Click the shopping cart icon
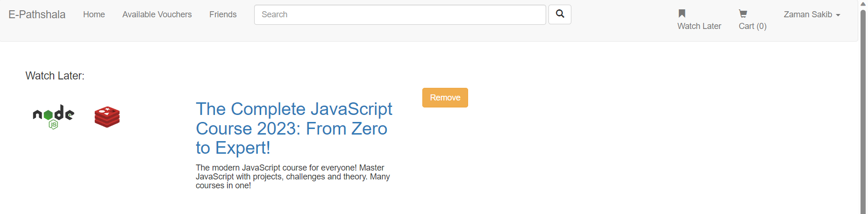This screenshot has width=868, height=214. [x=743, y=14]
